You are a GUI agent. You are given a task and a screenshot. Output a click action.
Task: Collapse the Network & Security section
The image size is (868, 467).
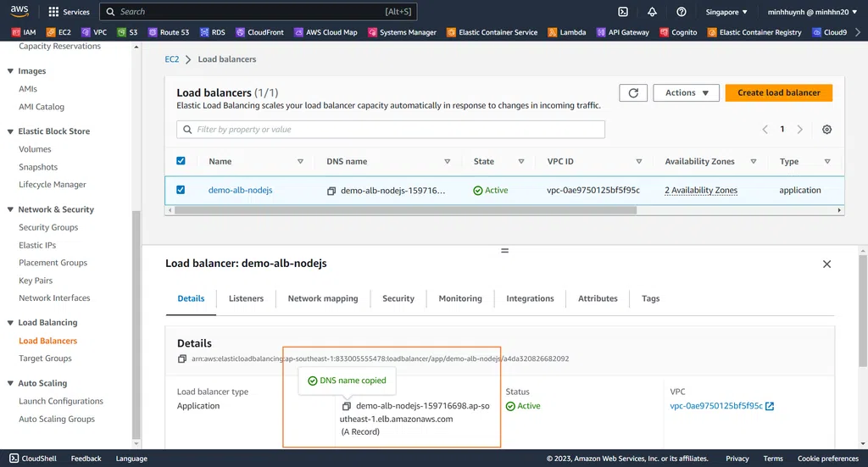tap(10, 209)
